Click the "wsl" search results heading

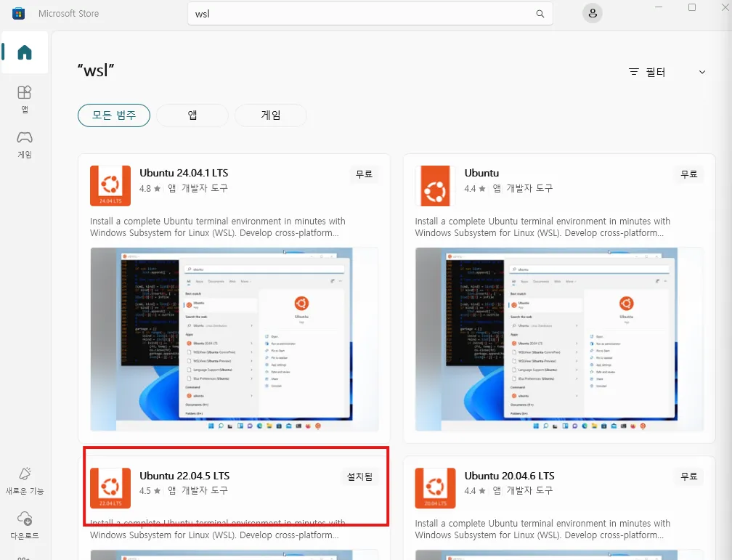coord(96,70)
